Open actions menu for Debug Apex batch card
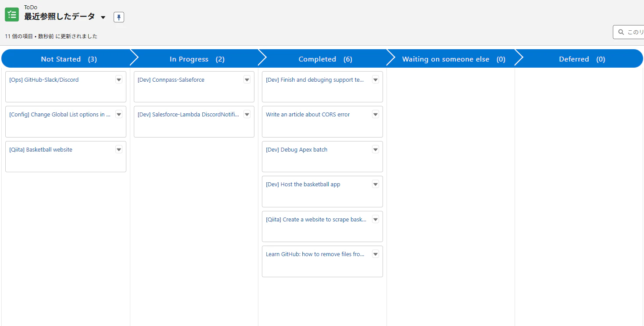Image resolution: width=644 pixels, height=326 pixels. click(x=376, y=149)
